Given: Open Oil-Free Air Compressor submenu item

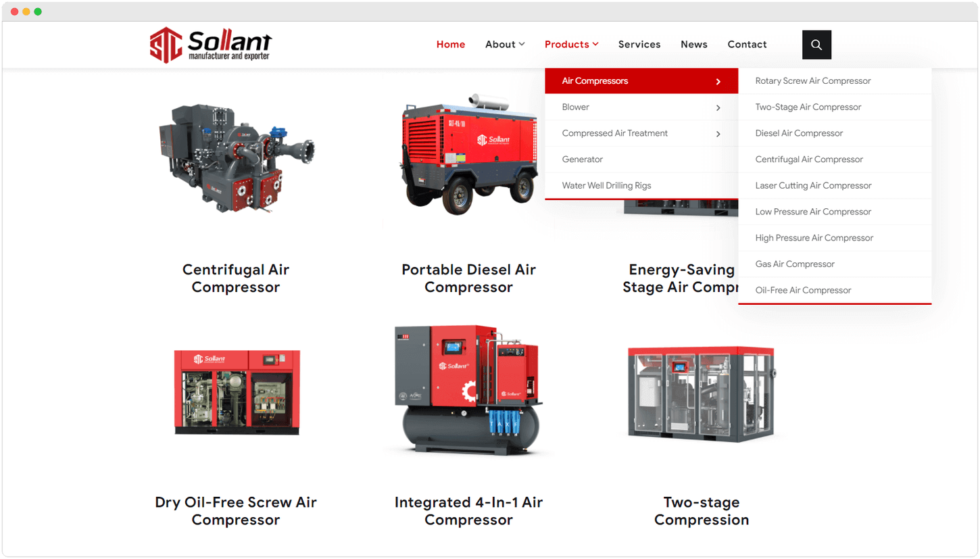Looking at the screenshot, I should (x=835, y=291).
